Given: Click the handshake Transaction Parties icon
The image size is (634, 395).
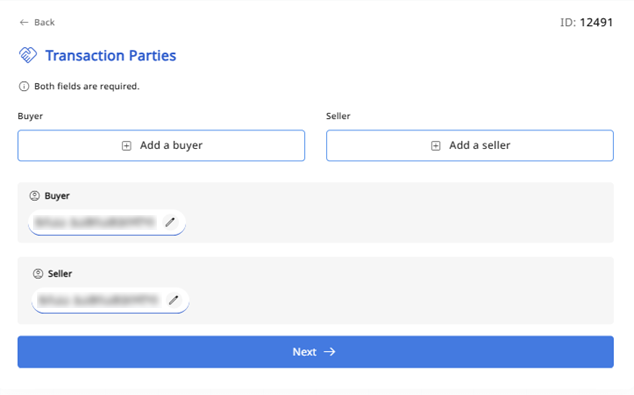Looking at the screenshot, I should [28, 55].
